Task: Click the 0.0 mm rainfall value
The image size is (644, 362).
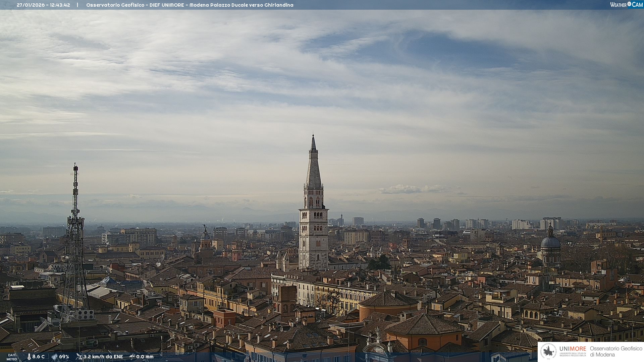Action: point(145,357)
